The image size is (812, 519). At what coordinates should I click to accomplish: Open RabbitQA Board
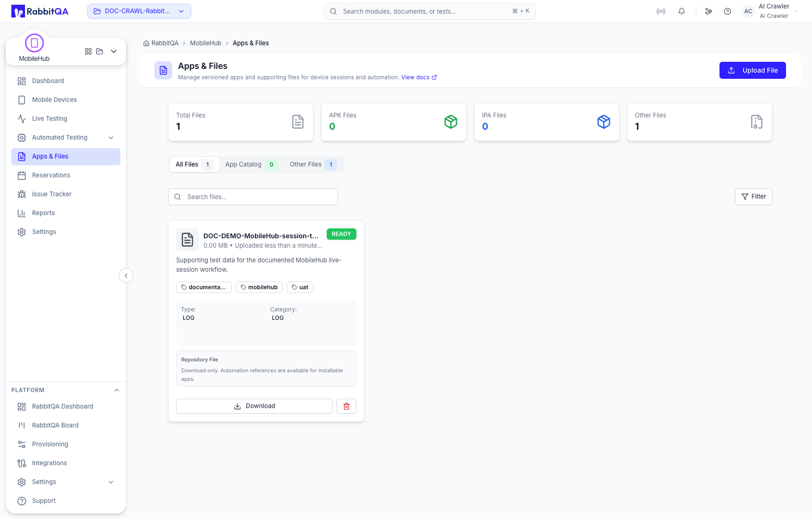[x=66, y=426]
